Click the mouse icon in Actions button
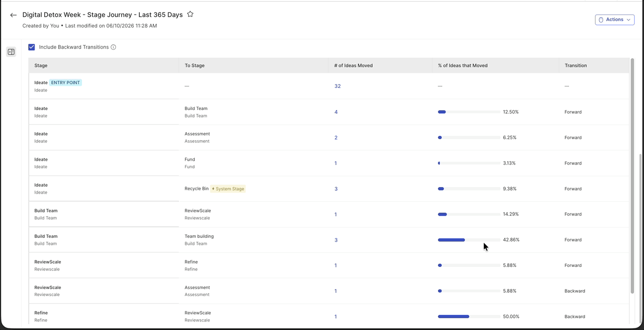The image size is (644, 330). click(601, 20)
